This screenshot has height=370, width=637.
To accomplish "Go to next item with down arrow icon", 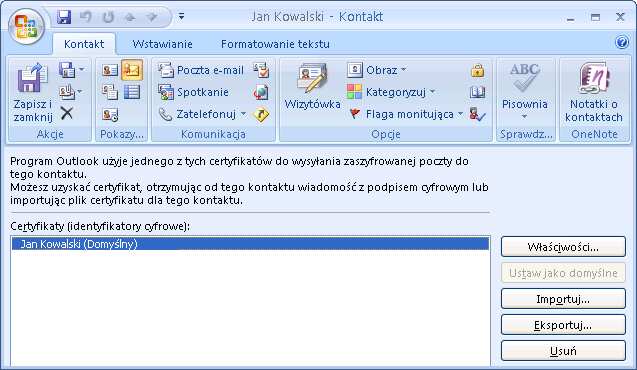I will click(x=152, y=17).
